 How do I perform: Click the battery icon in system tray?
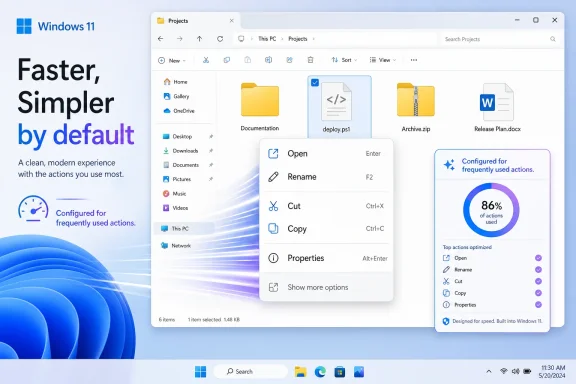coord(527,372)
